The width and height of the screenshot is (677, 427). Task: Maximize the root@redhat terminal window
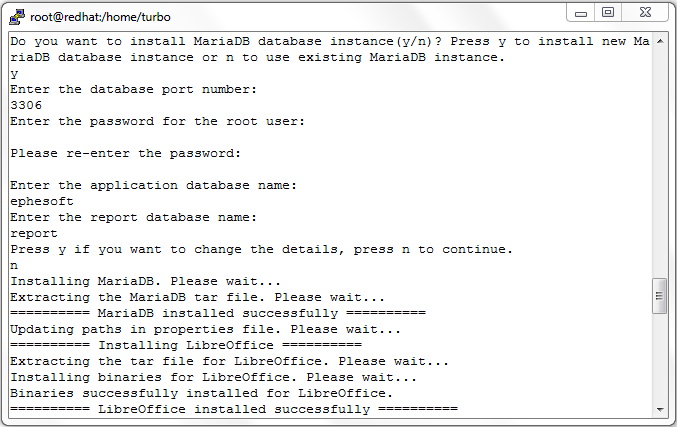(608, 13)
